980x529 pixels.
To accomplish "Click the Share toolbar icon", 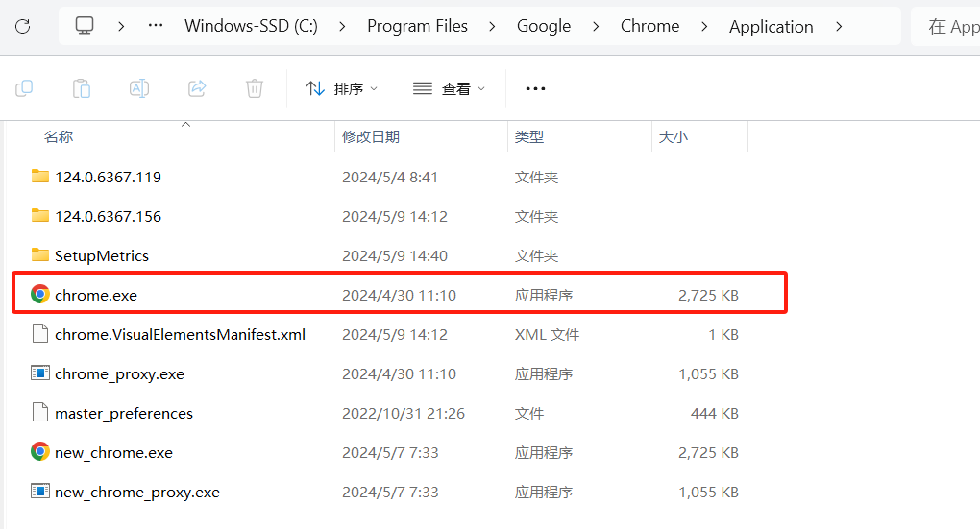I will point(197,88).
